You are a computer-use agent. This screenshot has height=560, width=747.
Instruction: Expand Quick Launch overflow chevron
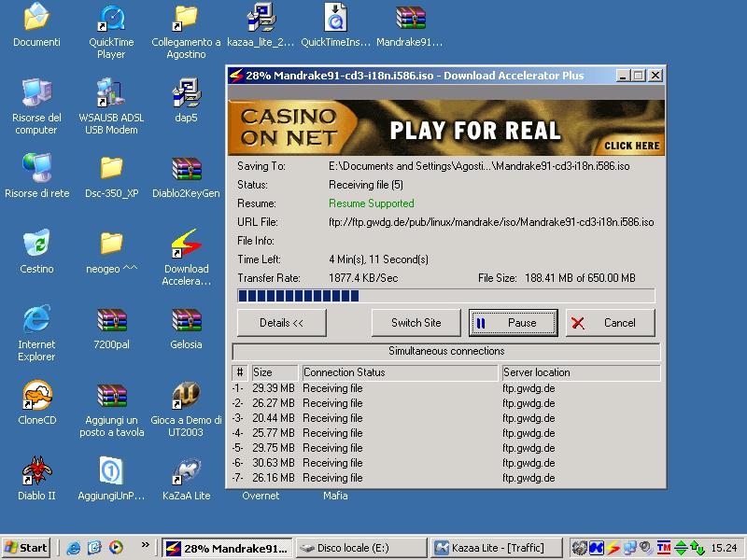point(146,544)
